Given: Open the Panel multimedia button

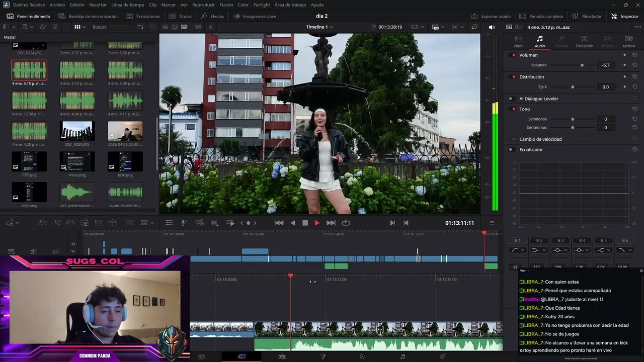Looking at the screenshot, I should 28,16.
